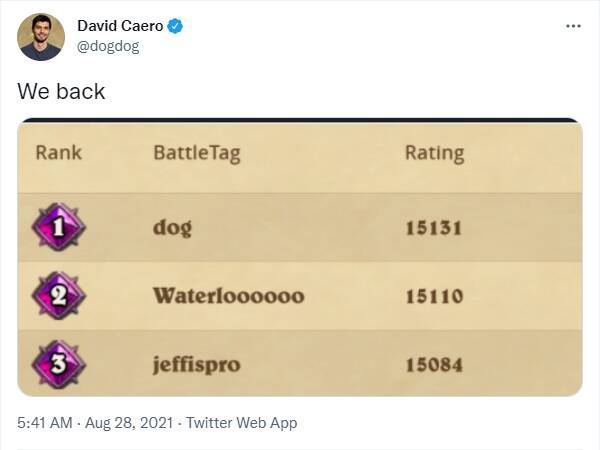This screenshot has height=450, width=600.
Task: Click the rank 1 purple badge icon
Action: (58, 226)
